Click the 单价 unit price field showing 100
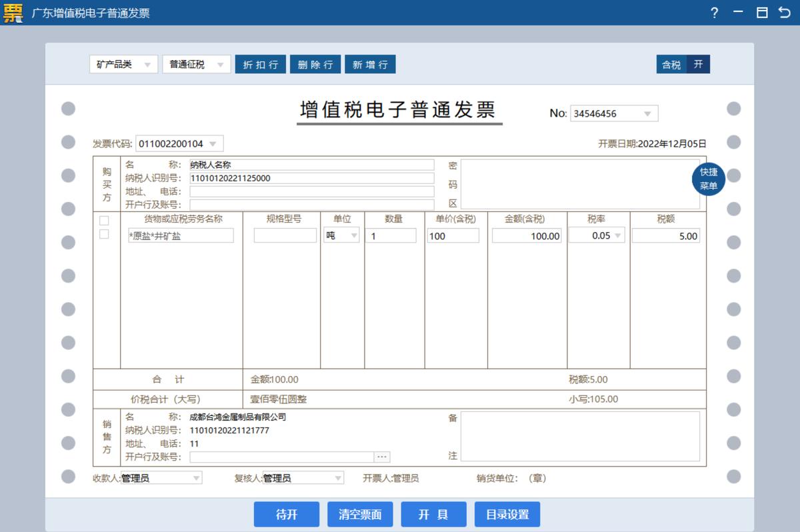Screen dimensions: 800x532 [x=453, y=235]
